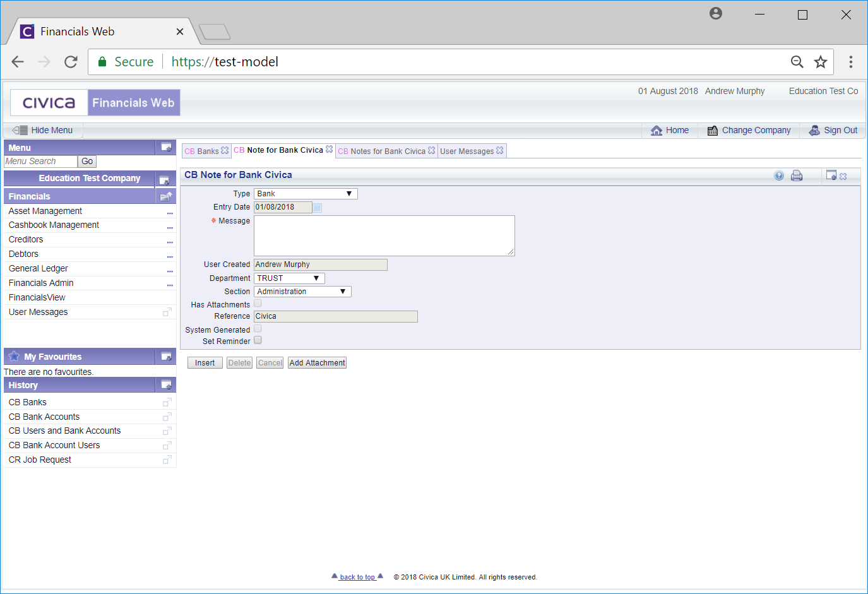Open the browser zoom control
This screenshot has height=594, width=868.
[x=797, y=62]
